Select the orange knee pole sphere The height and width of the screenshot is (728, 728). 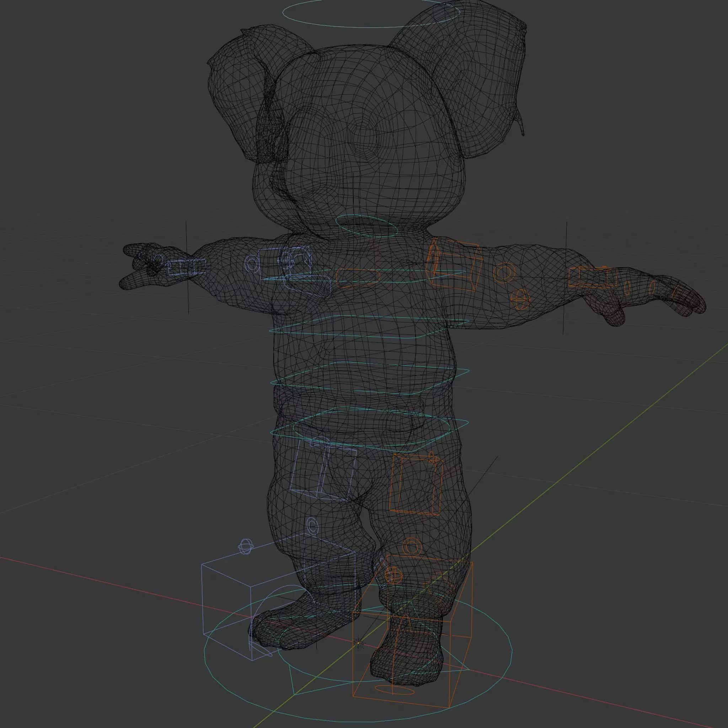394,575
